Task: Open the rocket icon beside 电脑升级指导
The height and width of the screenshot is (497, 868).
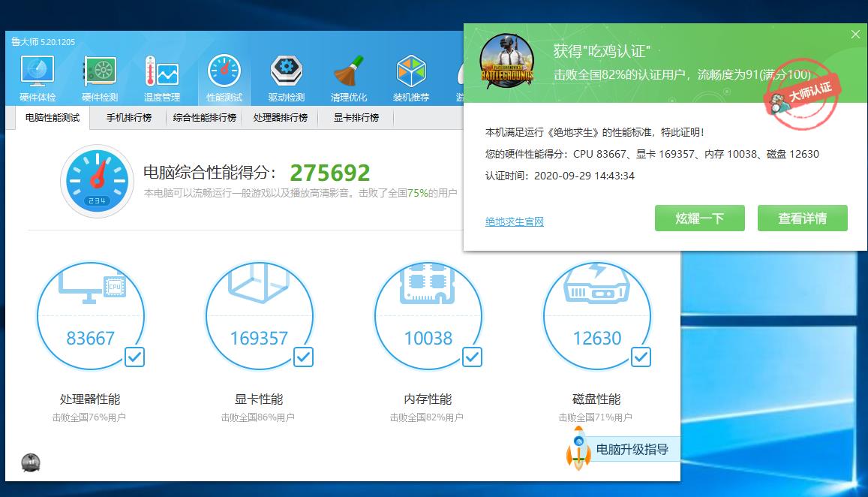Action: point(578,449)
